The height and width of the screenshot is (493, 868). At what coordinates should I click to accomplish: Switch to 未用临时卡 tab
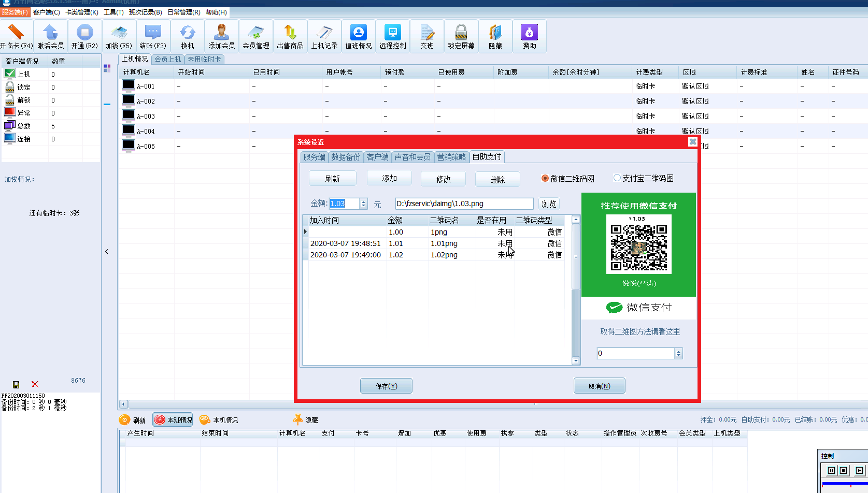(x=204, y=59)
